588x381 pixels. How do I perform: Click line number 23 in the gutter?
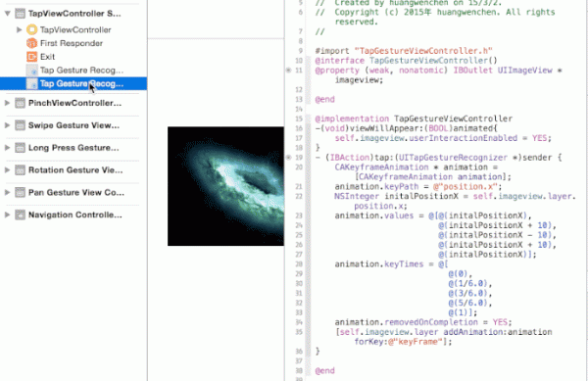coord(299,215)
